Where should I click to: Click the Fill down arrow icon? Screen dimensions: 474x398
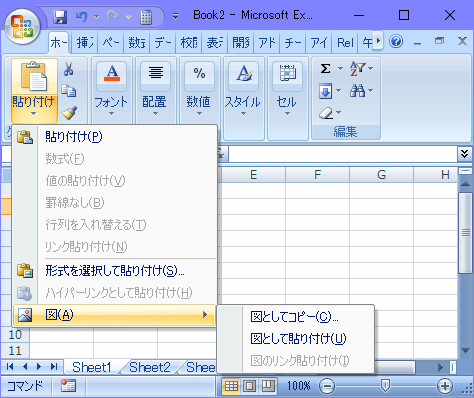(326, 91)
